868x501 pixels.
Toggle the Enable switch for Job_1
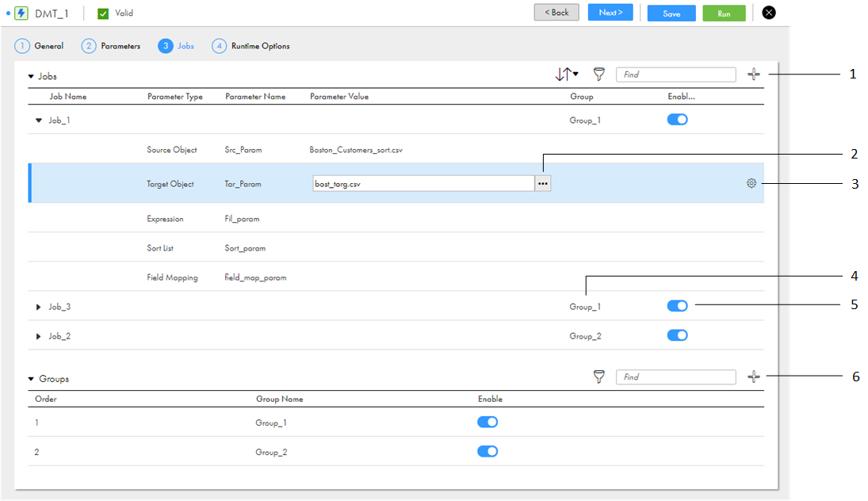677,120
